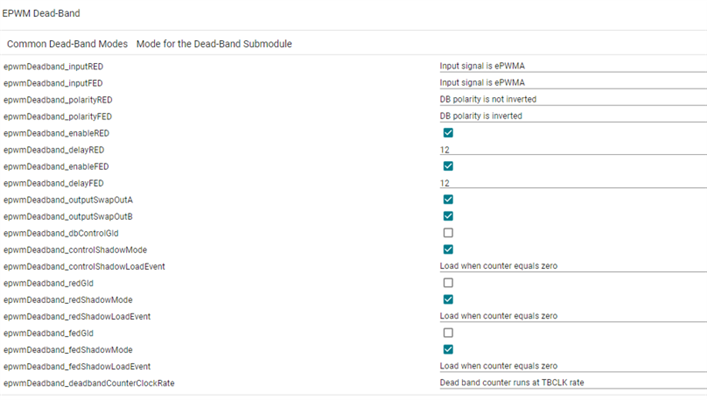Click the epwmDeadband_delayFED value field
Image resolution: width=707 pixels, height=400 pixels.
point(570,183)
